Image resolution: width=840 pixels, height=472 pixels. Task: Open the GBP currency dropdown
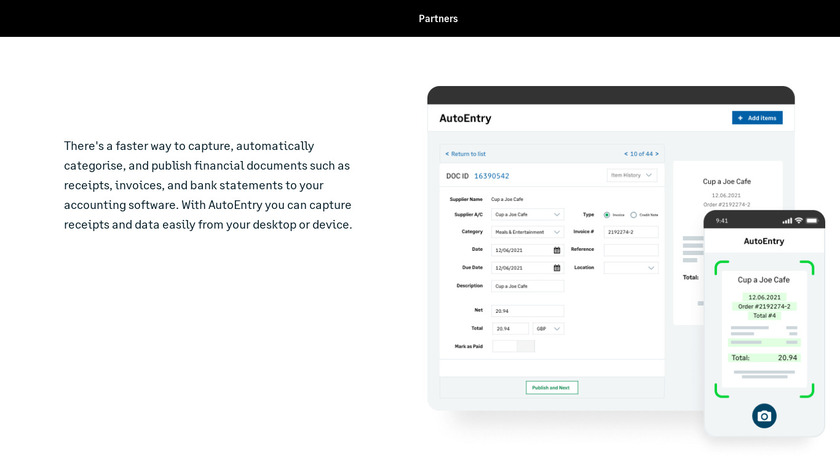[x=548, y=328]
